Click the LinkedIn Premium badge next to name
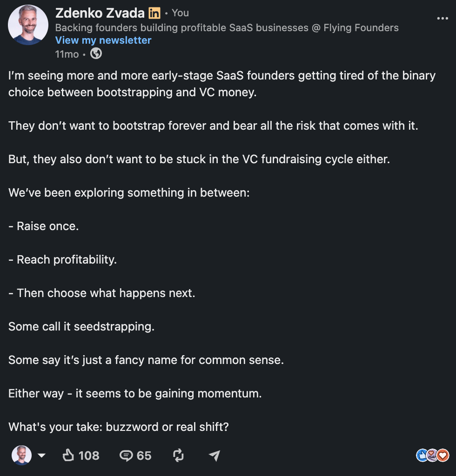Image resolution: width=456 pixels, height=476 pixels. coord(154,13)
